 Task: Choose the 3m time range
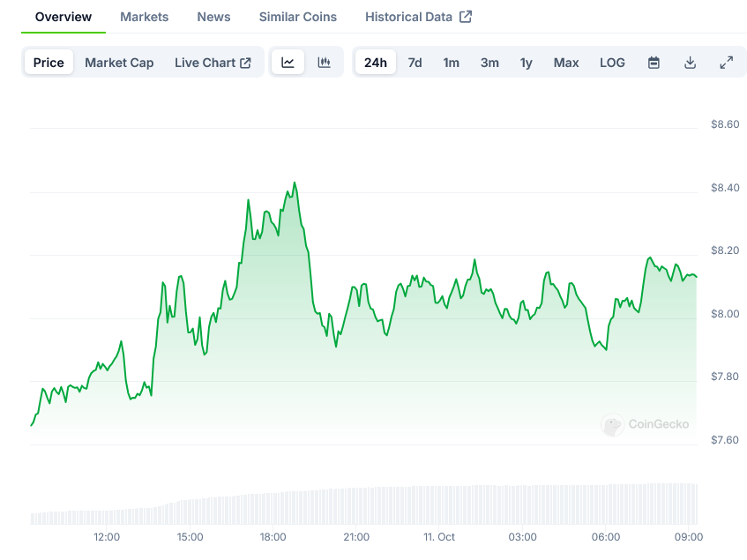click(489, 63)
